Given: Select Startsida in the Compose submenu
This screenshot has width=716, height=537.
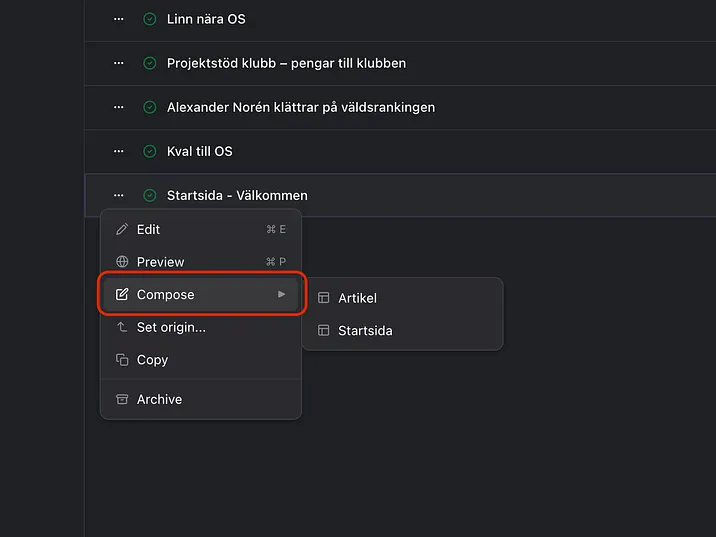Looking at the screenshot, I should (365, 331).
